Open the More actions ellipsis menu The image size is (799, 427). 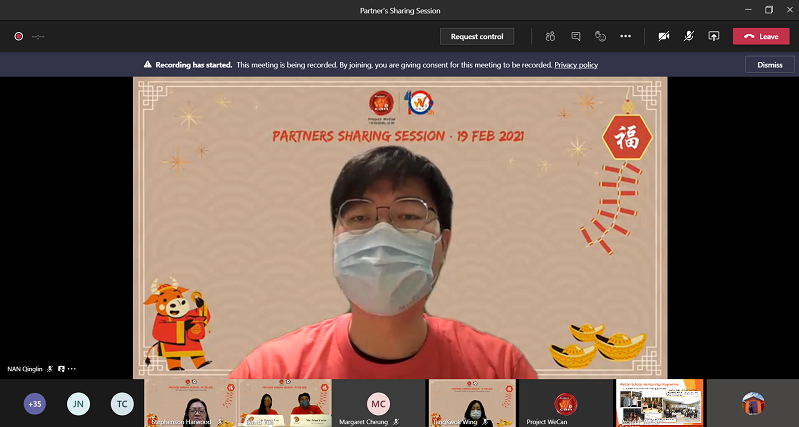pos(626,36)
